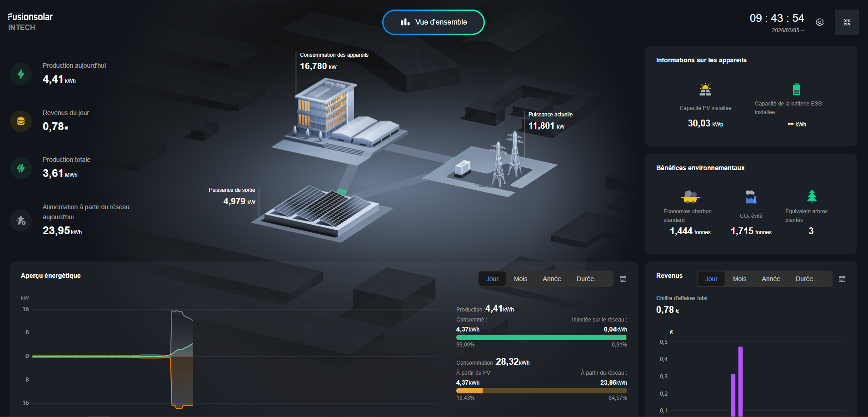Screen dimensions: 868x417
Task: Click the tallest purple revenue bar
Action: (740, 381)
